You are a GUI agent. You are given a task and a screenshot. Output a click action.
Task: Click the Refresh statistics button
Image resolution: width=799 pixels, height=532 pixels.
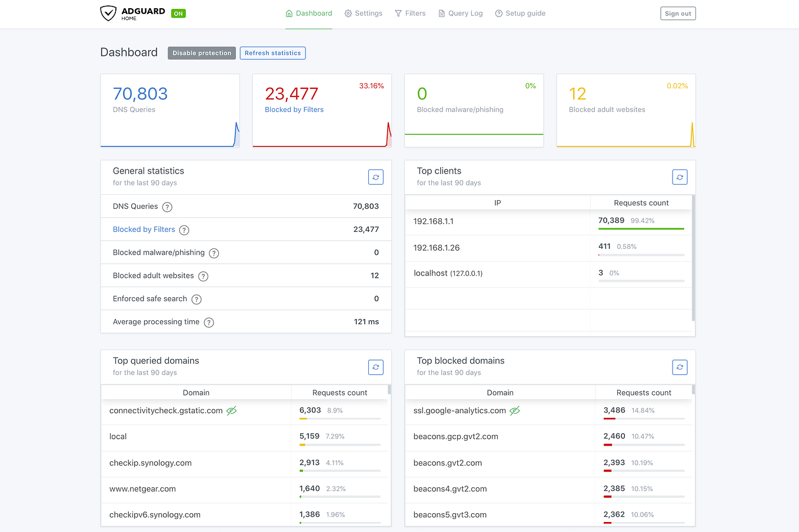pyautogui.click(x=273, y=53)
